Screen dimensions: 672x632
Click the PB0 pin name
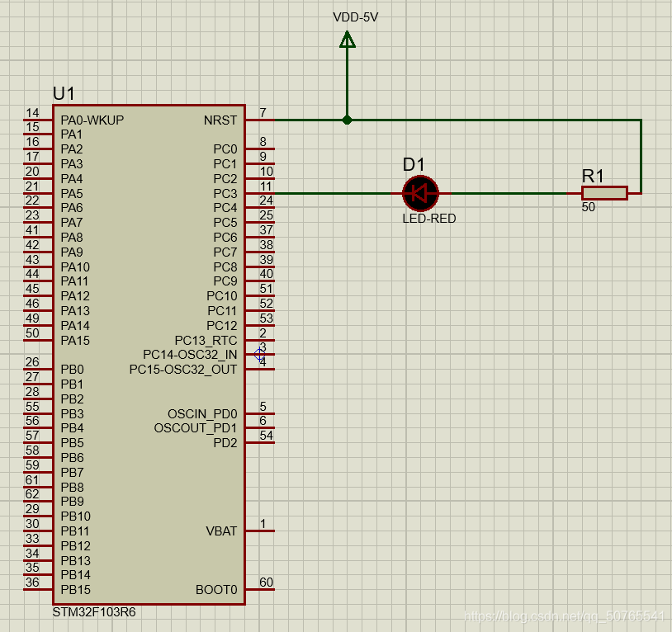pyautogui.click(x=73, y=369)
